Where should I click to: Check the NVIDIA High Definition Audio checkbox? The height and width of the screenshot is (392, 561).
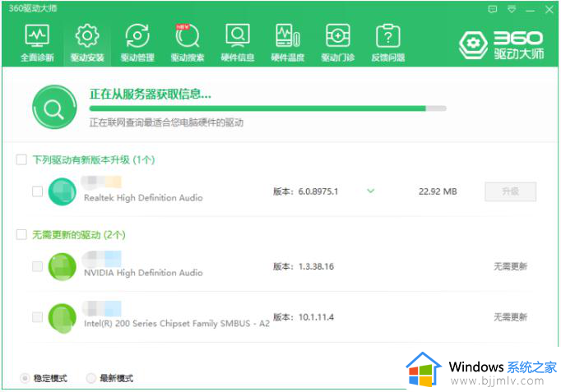(38, 266)
